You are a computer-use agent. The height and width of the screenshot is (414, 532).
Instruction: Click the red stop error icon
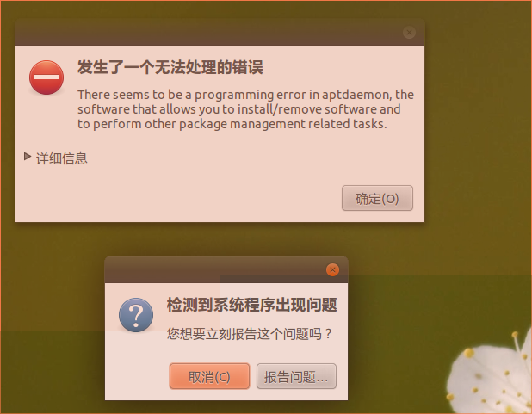click(x=46, y=77)
